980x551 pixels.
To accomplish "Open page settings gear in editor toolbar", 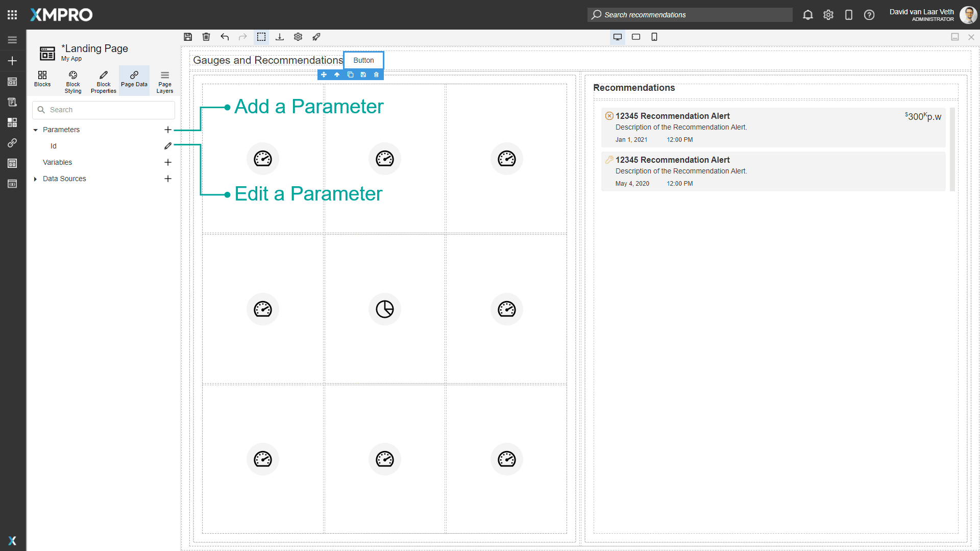I will click(298, 37).
